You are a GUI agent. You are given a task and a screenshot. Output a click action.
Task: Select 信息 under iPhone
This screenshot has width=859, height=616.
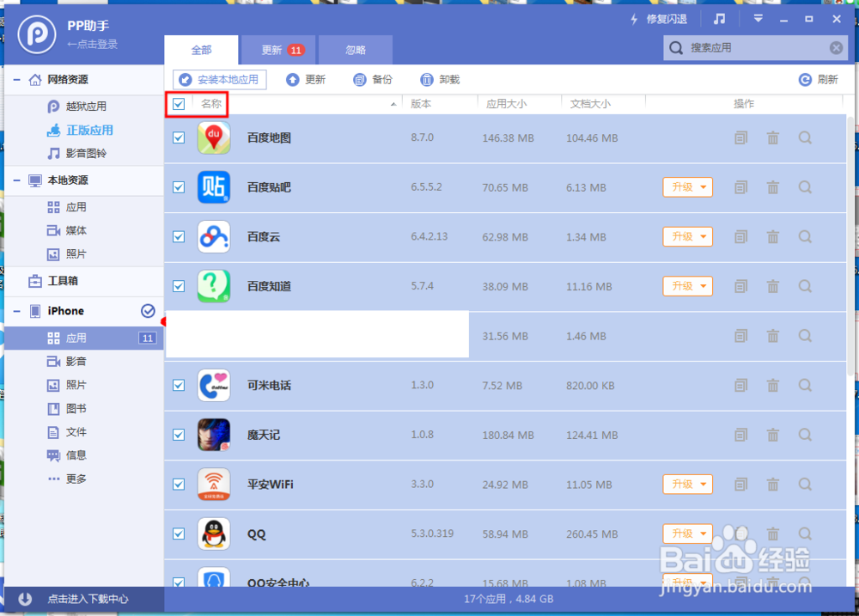(x=67, y=455)
